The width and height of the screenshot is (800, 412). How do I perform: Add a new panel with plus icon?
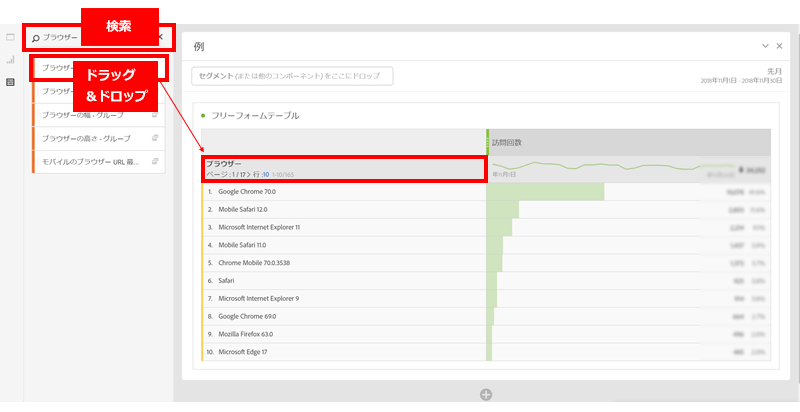click(x=486, y=394)
